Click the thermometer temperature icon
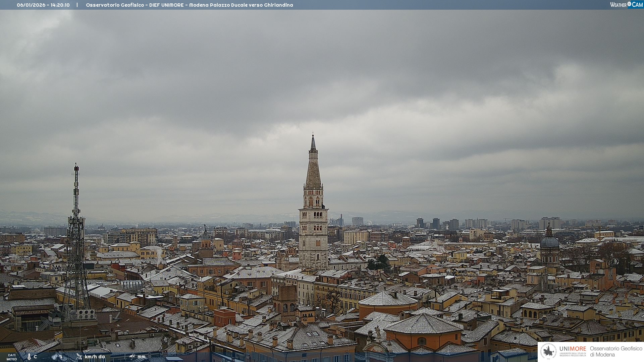The height and width of the screenshot is (362, 644). (29, 357)
